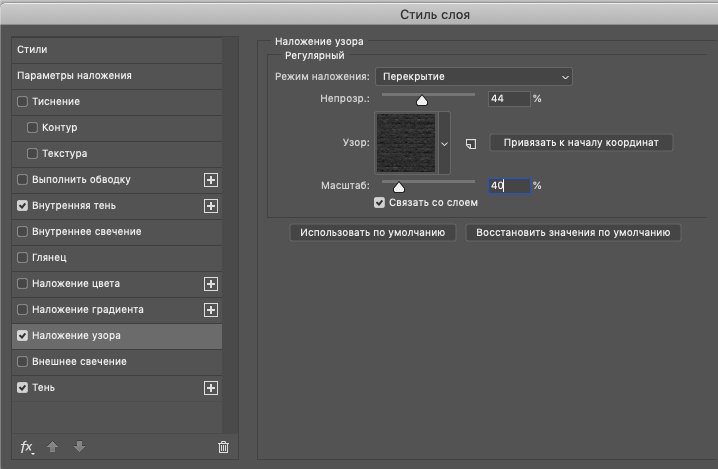Viewport: 718px width, 469px height.
Task: Expand the pattern picker arrow beside Узор
Action: click(x=444, y=143)
